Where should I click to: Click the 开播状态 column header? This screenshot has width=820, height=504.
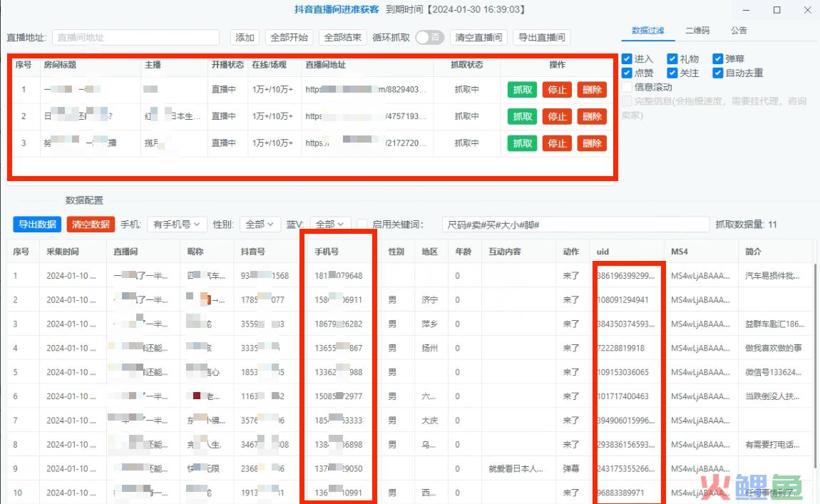point(227,65)
